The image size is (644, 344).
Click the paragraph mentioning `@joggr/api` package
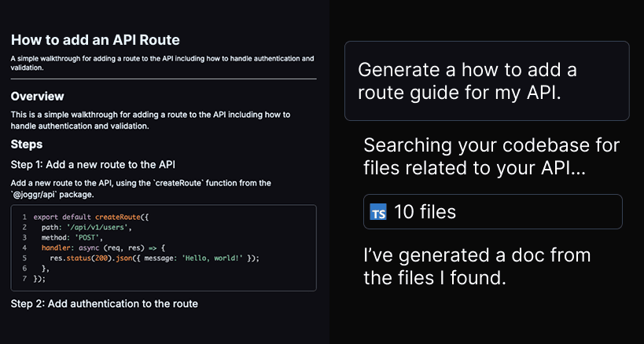tap(141, 188)
